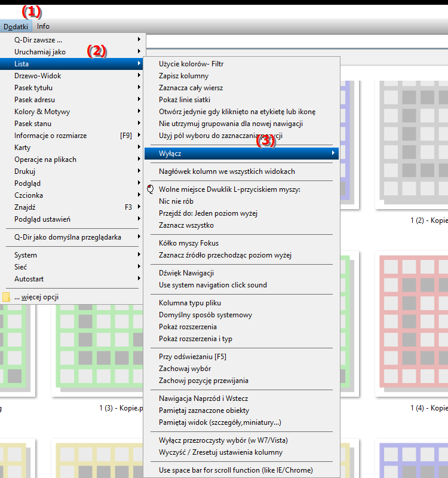The height and width of the screenshot is (478, 448).
Task: Choose Wyczyść / Zresetuj ustawienia kolumny
Action: pyautogui.click(x=242, y=452)
